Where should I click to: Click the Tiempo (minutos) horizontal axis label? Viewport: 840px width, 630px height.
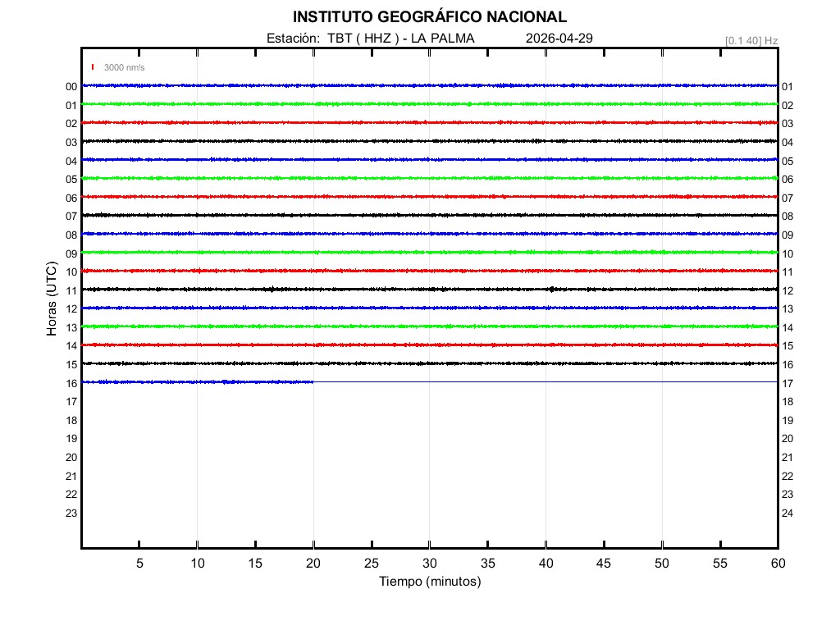pos(429,582)
